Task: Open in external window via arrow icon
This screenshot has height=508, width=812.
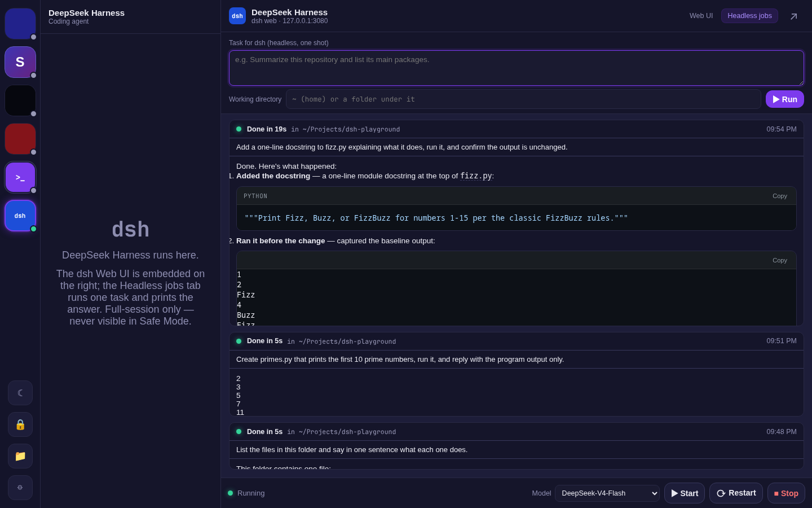Action: click(x=793, y=16)
